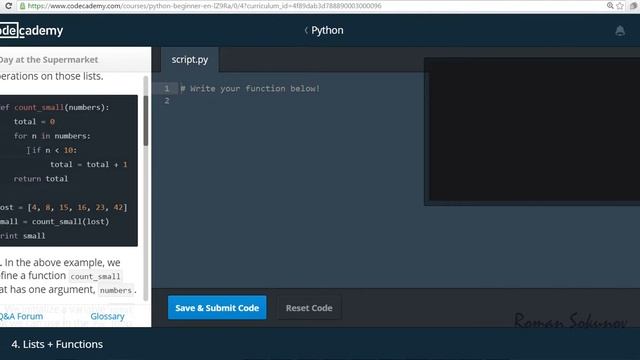Click the instructions panel vertical scrollbar
This screenshot has height=360, width=640.
[146, 121]
